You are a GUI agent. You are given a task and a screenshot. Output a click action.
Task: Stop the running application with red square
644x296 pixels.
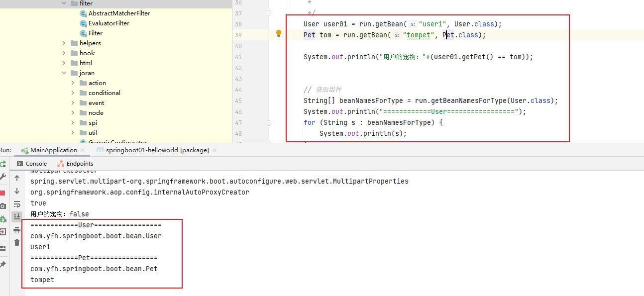(2, 193)
